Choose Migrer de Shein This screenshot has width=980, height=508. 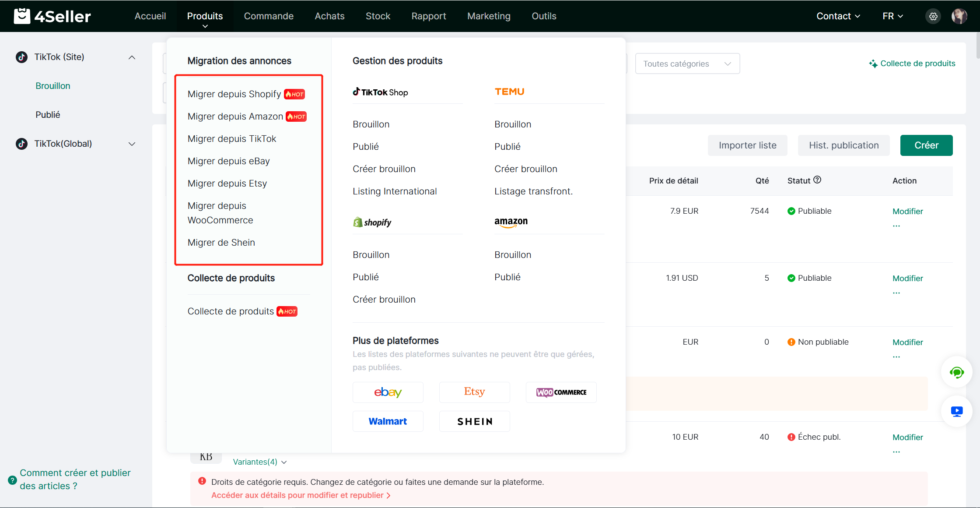(x=221, y=243)
